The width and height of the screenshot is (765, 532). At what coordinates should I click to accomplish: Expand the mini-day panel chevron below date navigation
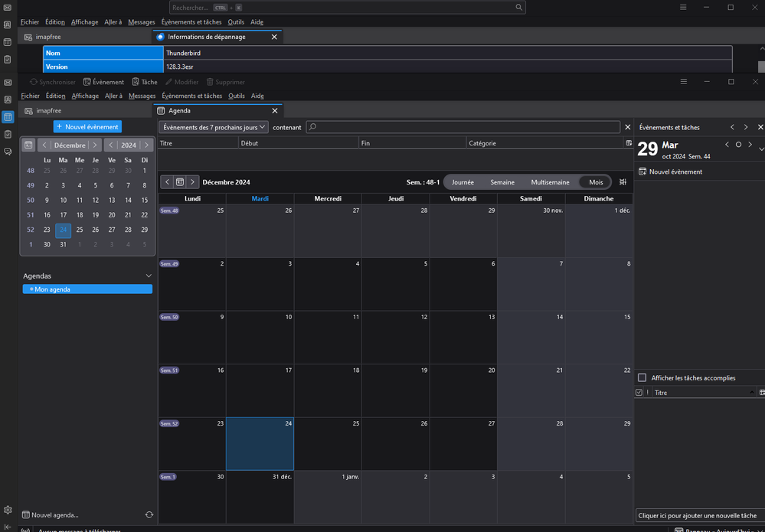click(760, 150)
